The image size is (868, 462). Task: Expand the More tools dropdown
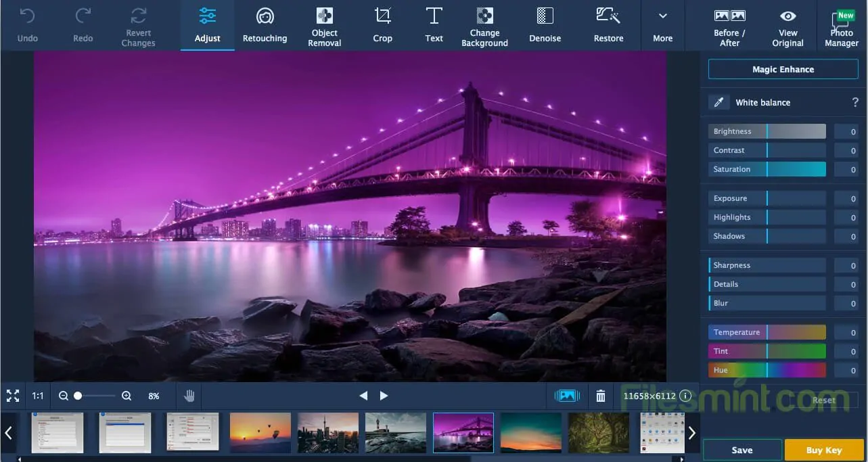(x=662, y=25)
